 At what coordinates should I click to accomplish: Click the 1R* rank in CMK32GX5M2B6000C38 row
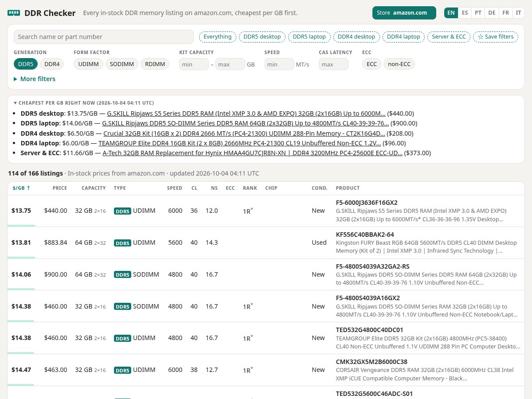point(248,370)
